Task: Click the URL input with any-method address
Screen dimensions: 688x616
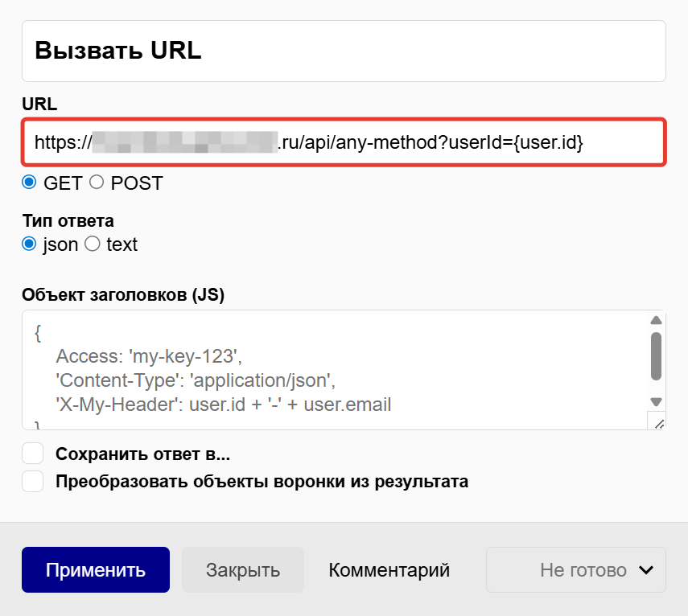Action: pyautogui.click(x=344, y=143)
